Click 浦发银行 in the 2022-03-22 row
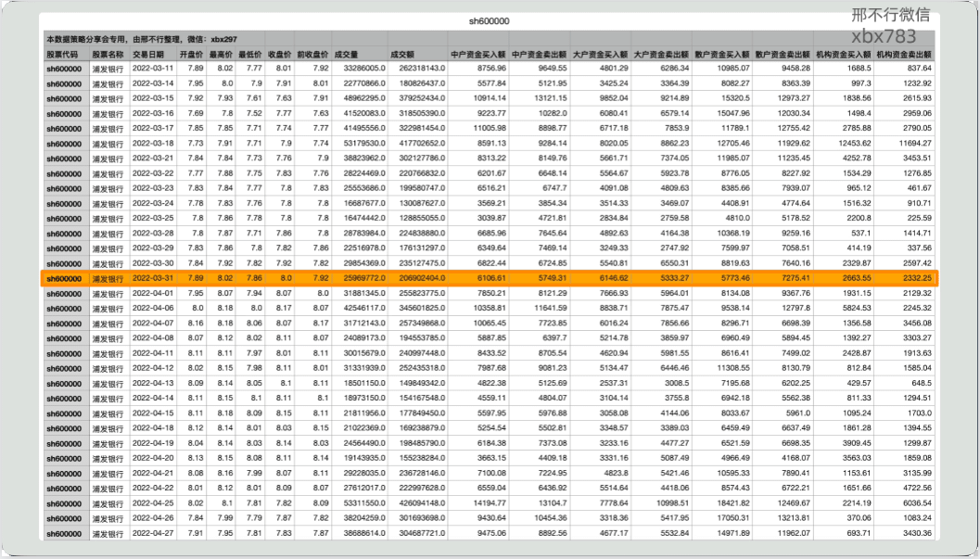 pos(108,173)
